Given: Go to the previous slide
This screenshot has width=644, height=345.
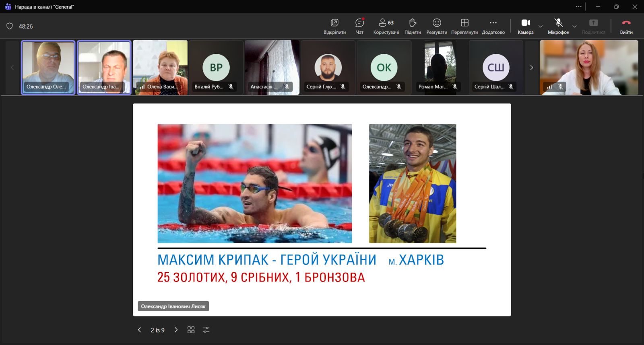Looking at the screenshot, I should point(139,330).
